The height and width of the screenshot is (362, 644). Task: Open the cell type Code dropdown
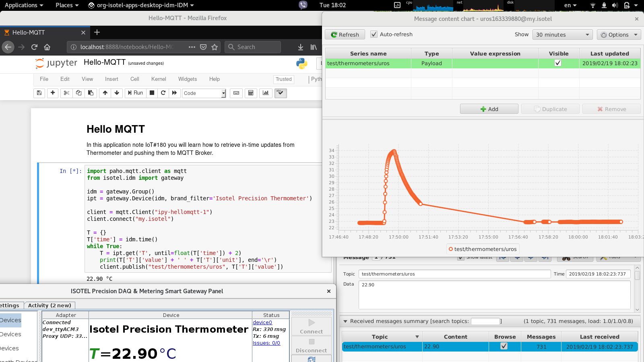(204, 93)
